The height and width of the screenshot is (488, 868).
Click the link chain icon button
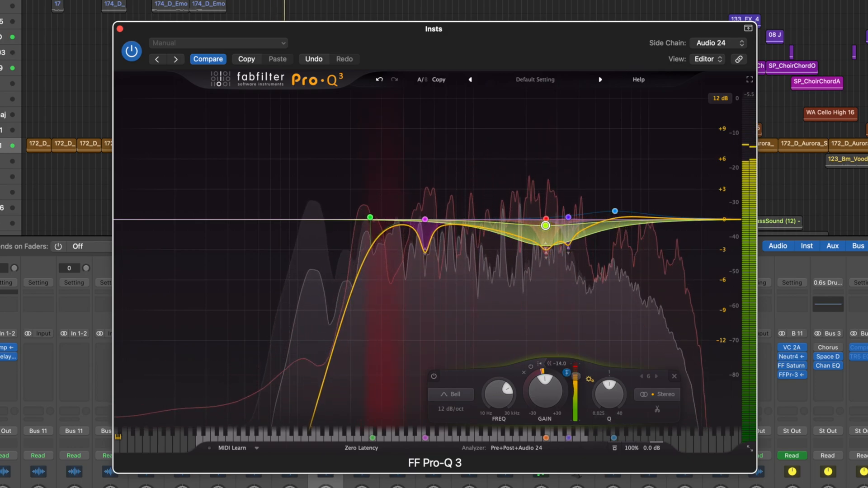click(739, 59)
